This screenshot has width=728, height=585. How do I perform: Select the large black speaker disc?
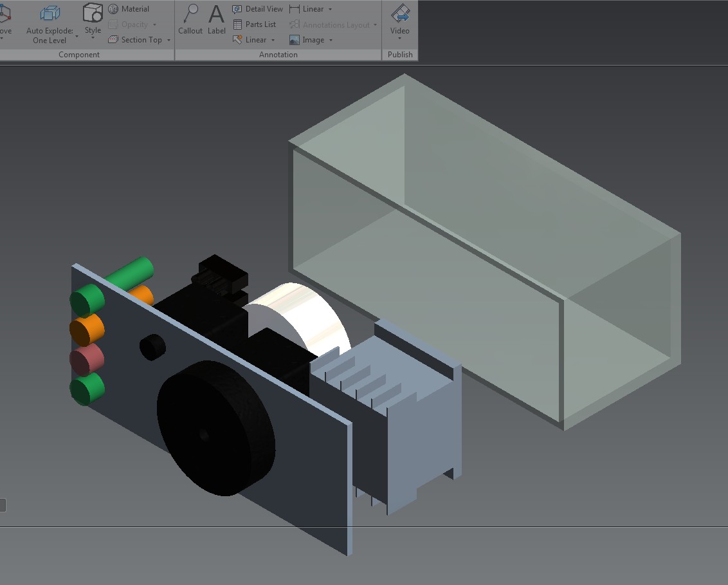(x=216, y=428)
